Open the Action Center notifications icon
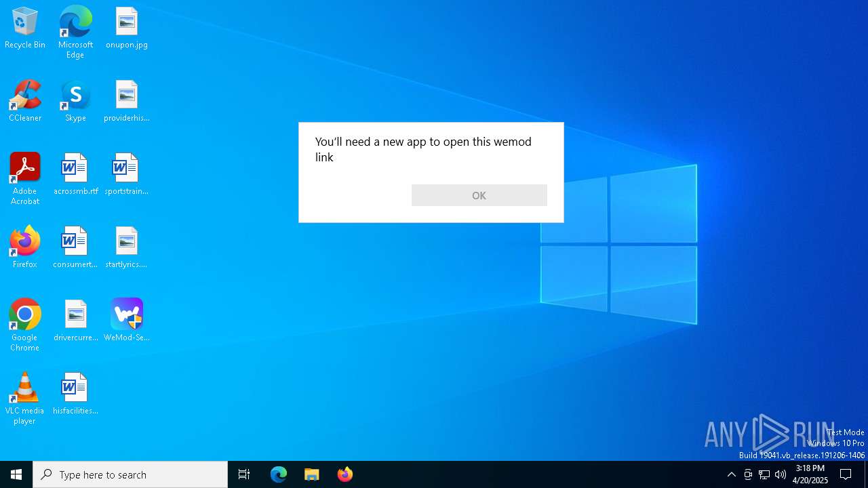 [x=846, y=474]
